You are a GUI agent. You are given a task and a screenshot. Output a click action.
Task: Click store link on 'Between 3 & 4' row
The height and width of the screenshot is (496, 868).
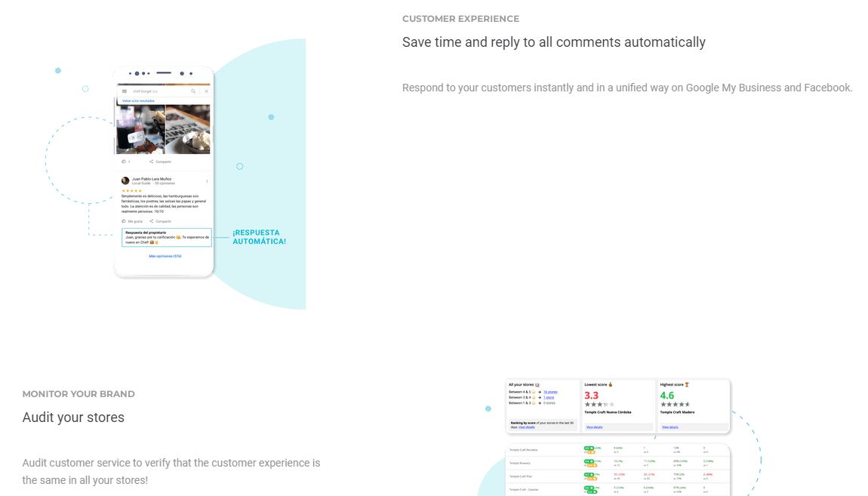[x=549, y=397]
